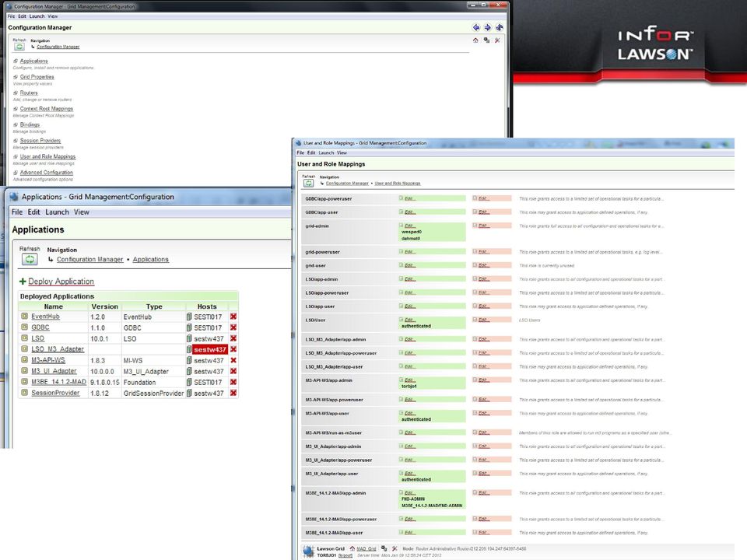
Task: Open the SessionProvider application link
Action: [x=56, y=394]
